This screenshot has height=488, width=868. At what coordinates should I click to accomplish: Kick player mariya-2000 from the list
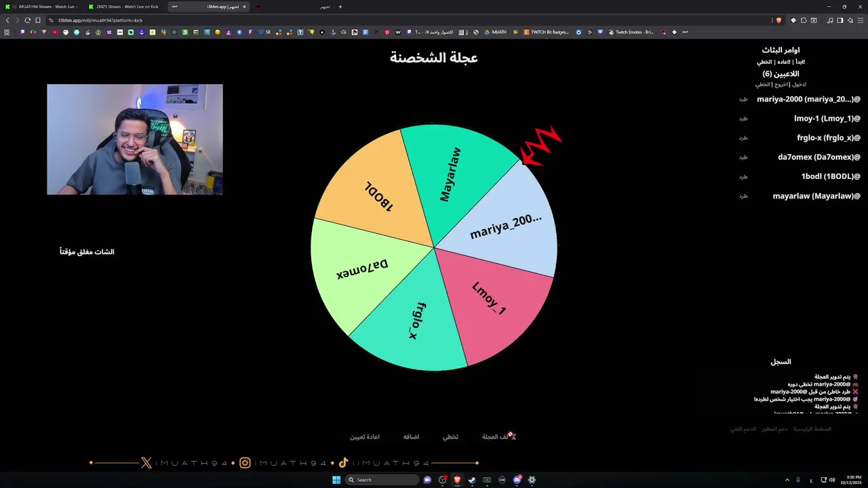point(743,99)
